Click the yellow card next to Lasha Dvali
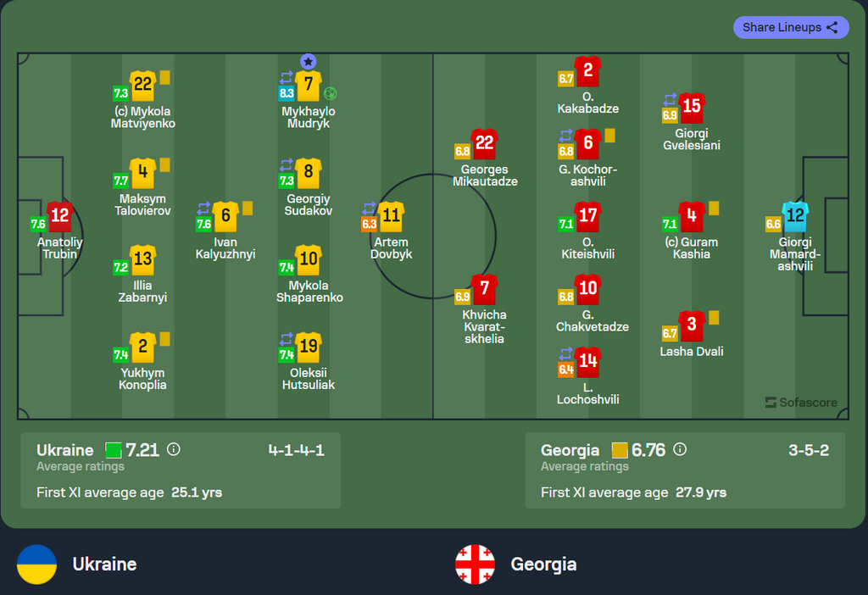The image size is (868, 595). click(x=714, y=318)
